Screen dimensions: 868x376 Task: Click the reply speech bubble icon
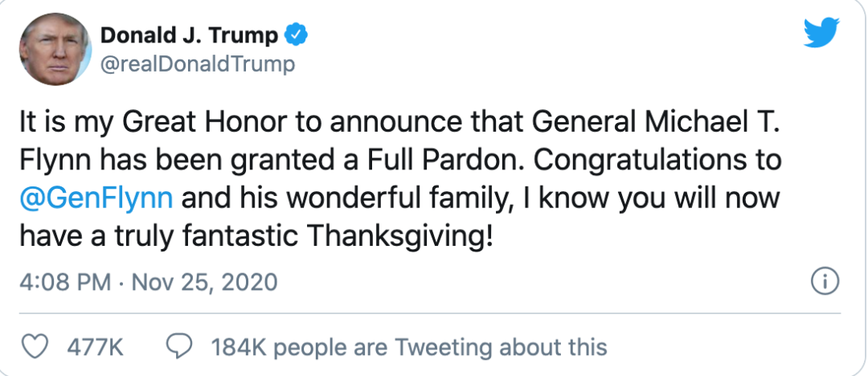click(x=179, y=347)
